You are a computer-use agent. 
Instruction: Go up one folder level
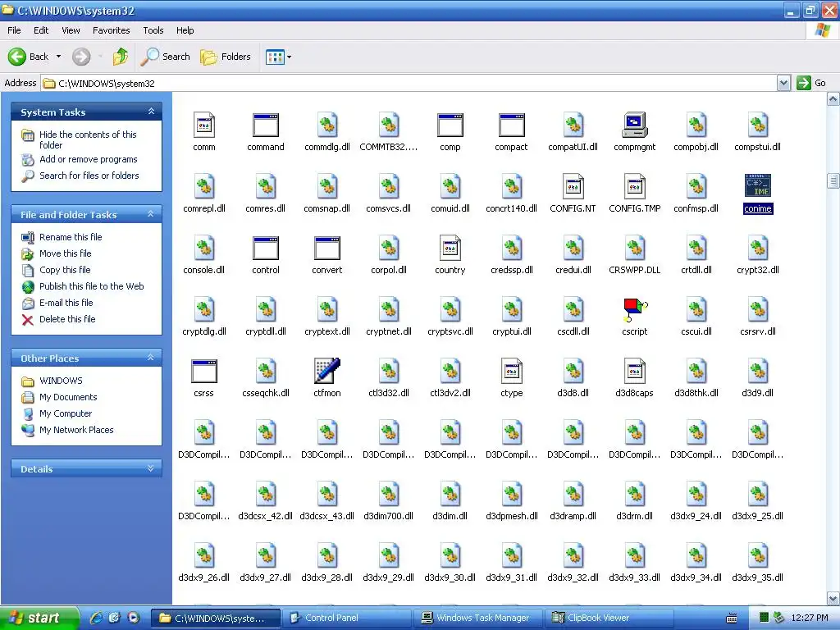[x=121, y=57]
